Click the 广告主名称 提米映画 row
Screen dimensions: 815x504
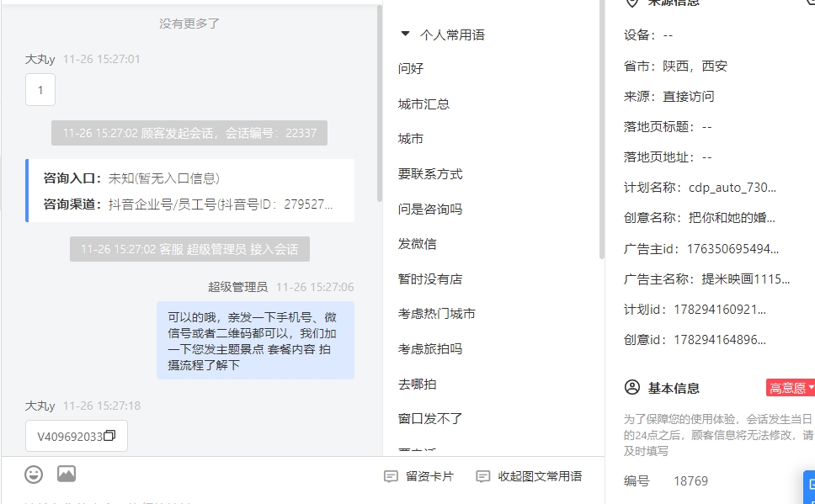point(707,279)
